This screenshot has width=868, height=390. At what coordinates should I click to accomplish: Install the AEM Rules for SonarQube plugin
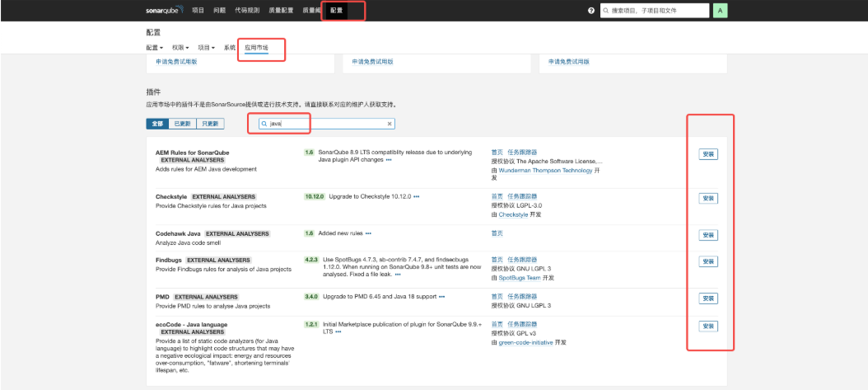coord(708,154)
